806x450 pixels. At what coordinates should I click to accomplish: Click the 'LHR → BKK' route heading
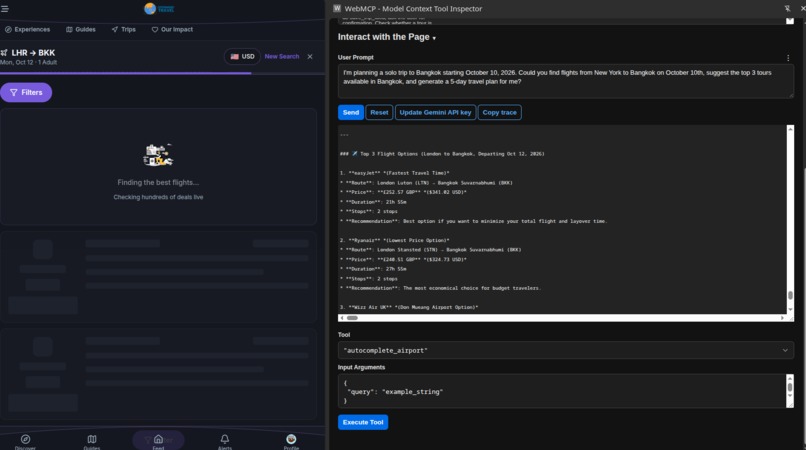[33, 52]
